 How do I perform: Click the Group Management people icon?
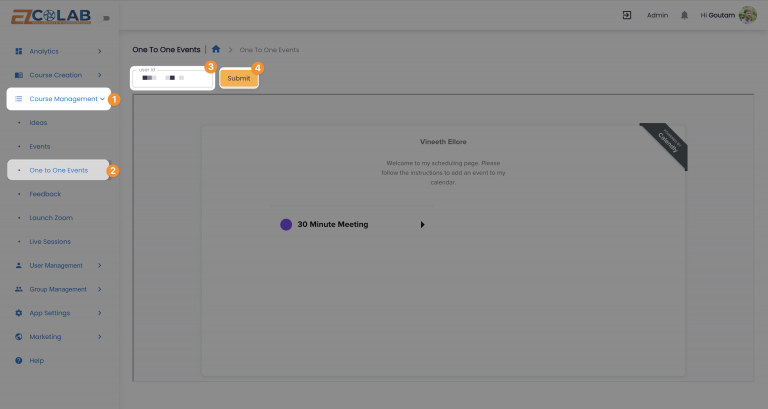[x=19, y=289]
